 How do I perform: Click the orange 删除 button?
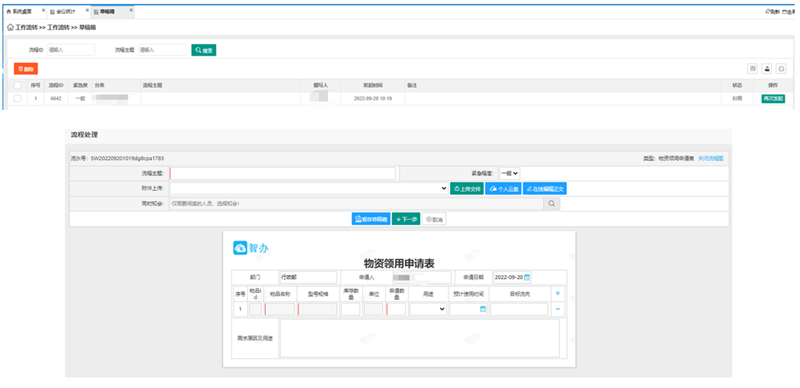point(26,68)
